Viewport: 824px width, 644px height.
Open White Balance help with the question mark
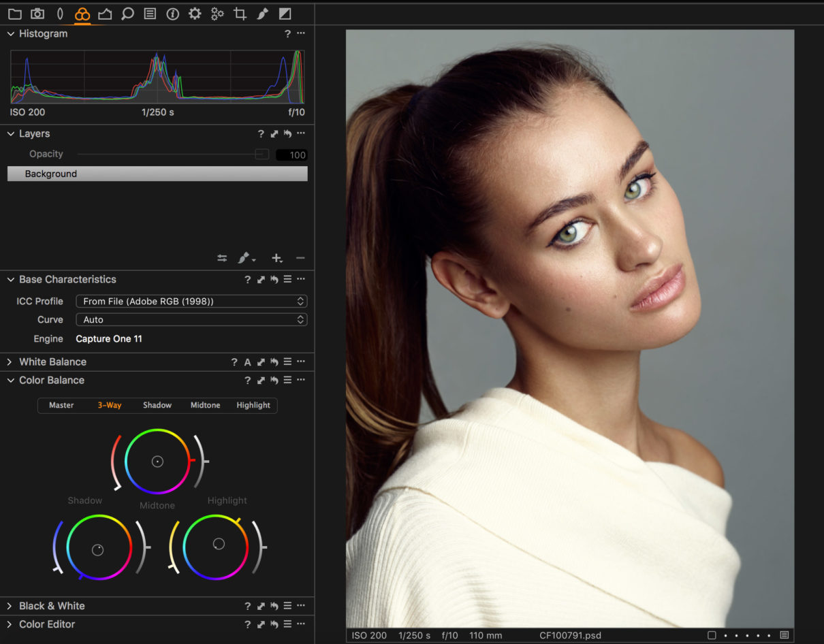234,361
